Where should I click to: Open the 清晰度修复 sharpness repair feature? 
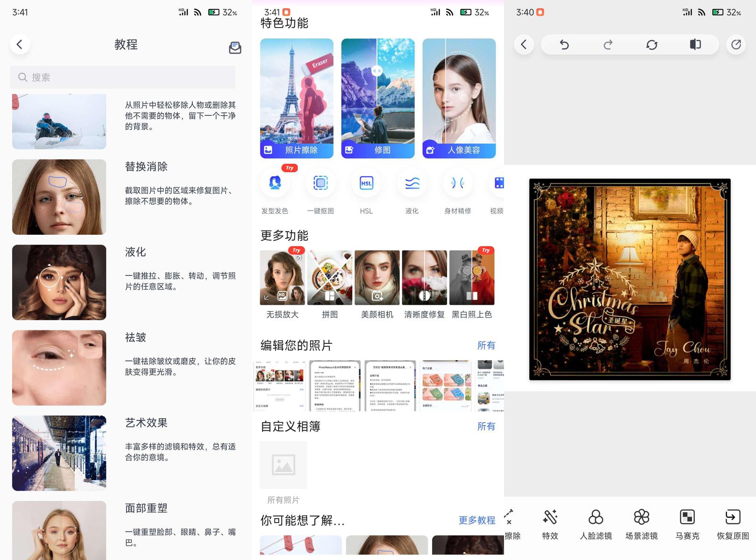point(425,278)
